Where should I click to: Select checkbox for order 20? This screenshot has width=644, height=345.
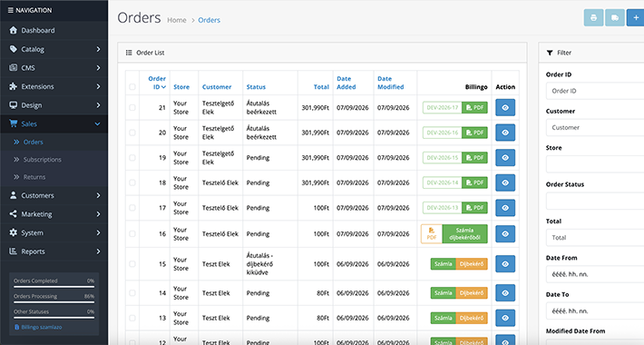pyautogui.click(x=132, y=133)
